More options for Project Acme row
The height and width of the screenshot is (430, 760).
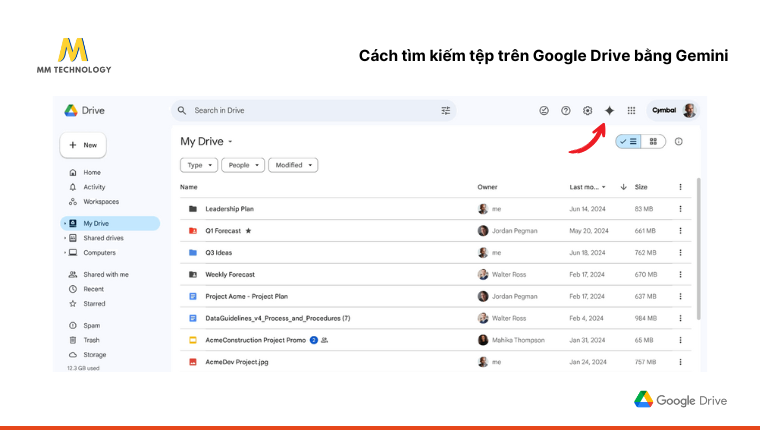(681, 296)
